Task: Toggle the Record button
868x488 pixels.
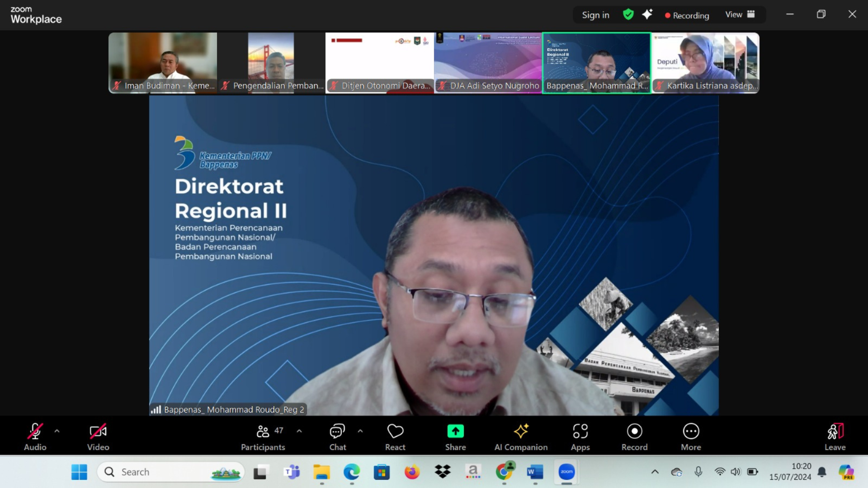Action: 634,437
